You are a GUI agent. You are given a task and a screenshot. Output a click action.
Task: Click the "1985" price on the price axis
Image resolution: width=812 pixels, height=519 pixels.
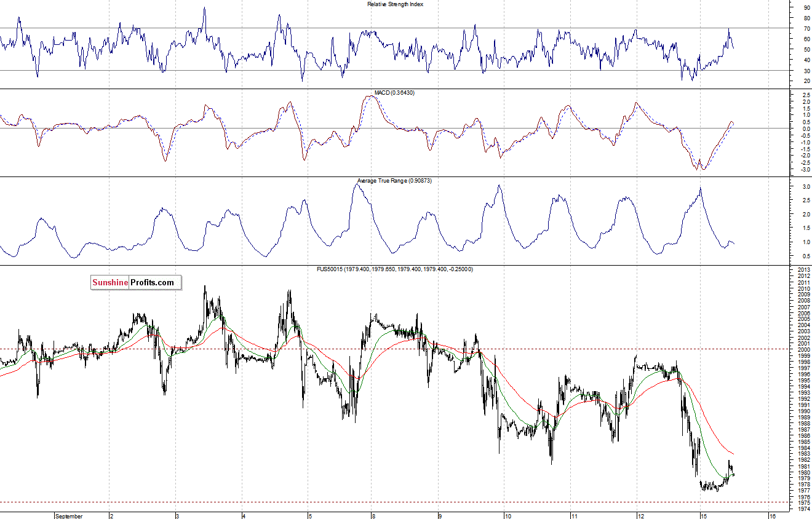803,442
